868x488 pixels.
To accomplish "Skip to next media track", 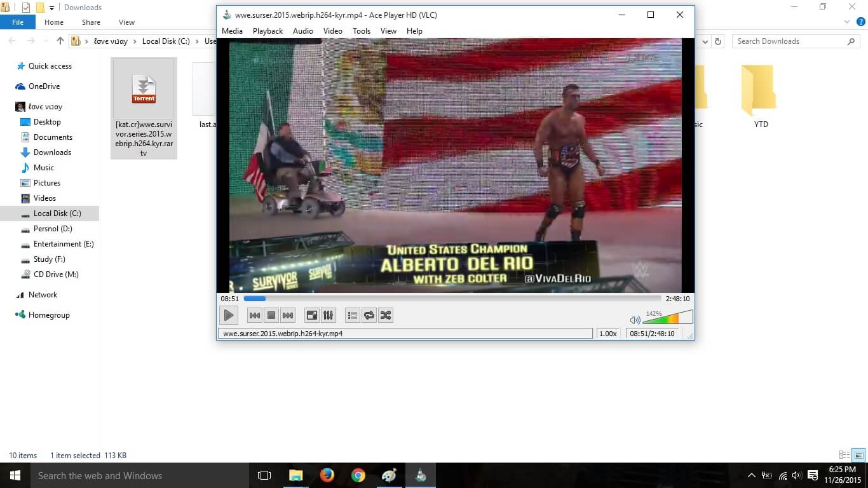I will (288, 315).
